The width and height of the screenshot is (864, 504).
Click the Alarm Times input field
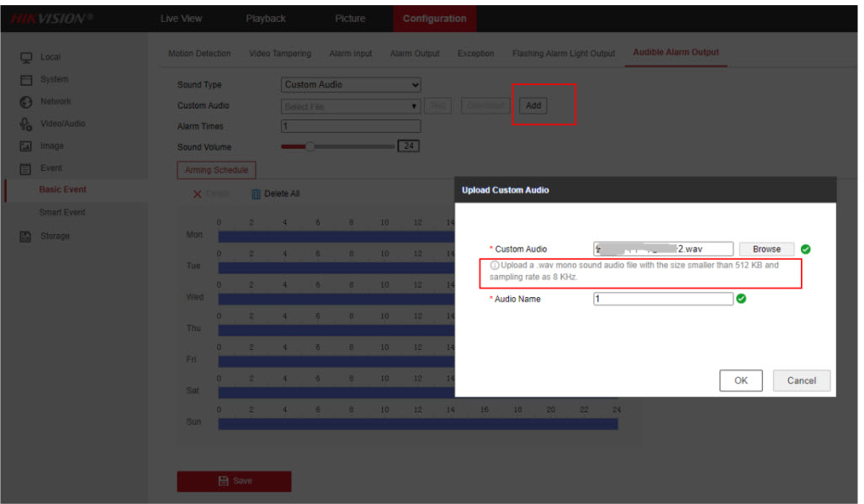tap(350, 126)
